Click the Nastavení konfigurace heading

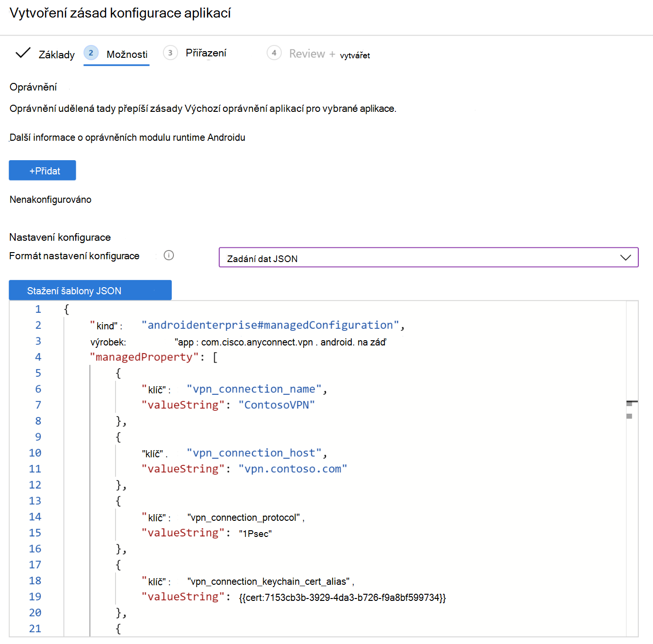point(60,237)
